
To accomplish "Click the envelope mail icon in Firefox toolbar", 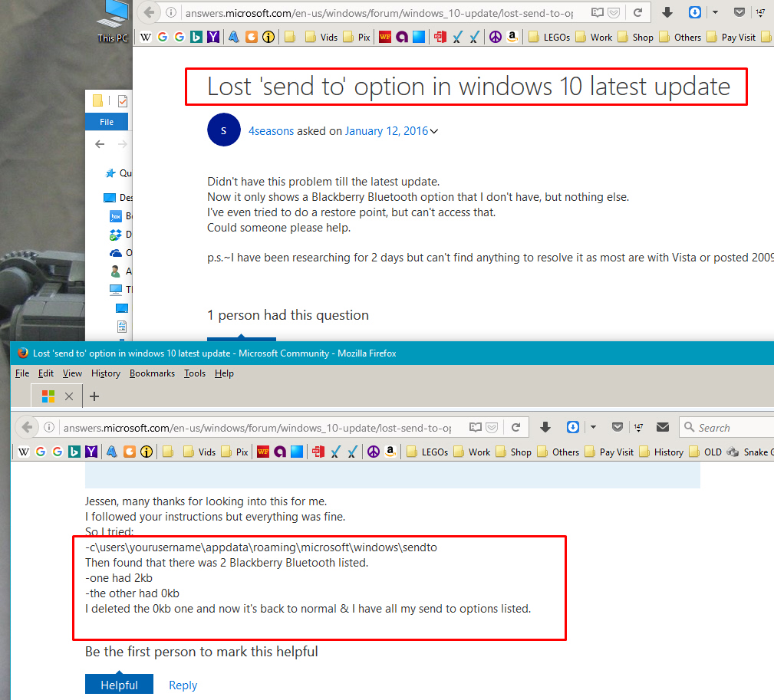I will 663,427.
